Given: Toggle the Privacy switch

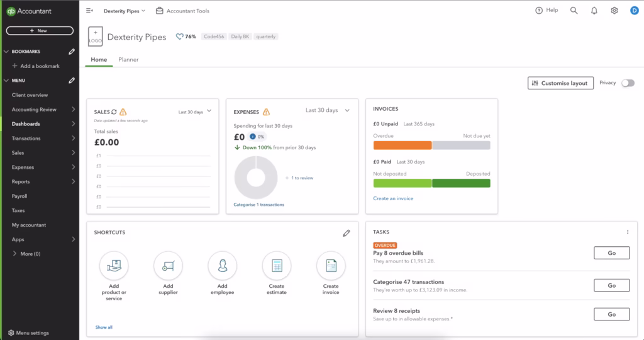Looking at the screenshot, I should (628, 83).
